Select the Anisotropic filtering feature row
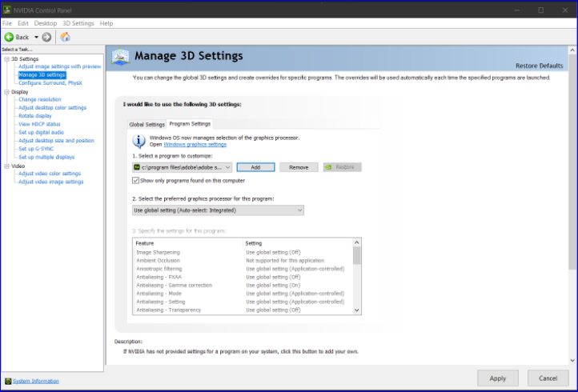578x392 pixels. [243, 269]
